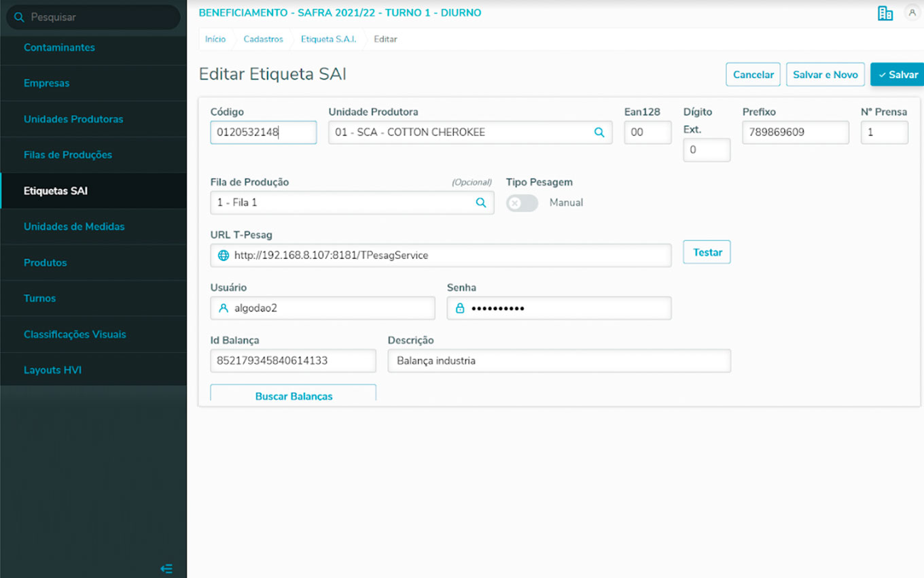This screenshot has height=578, width=924.
Task: Click the search magnifier in Unidade Produtora
Action: [x=599, y=133]
